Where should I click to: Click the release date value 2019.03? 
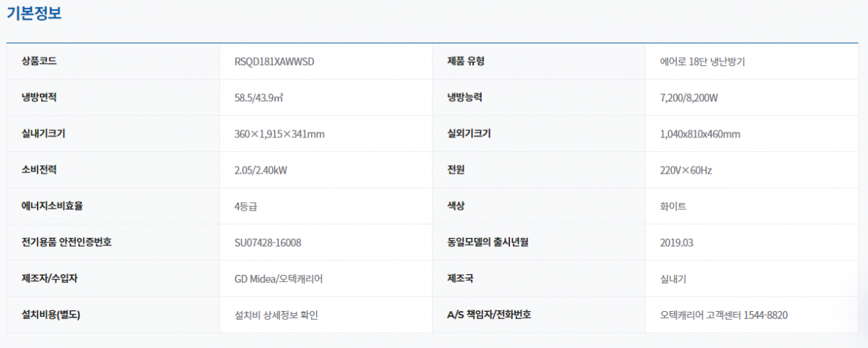pyautogui.click(x=676, y=242)
